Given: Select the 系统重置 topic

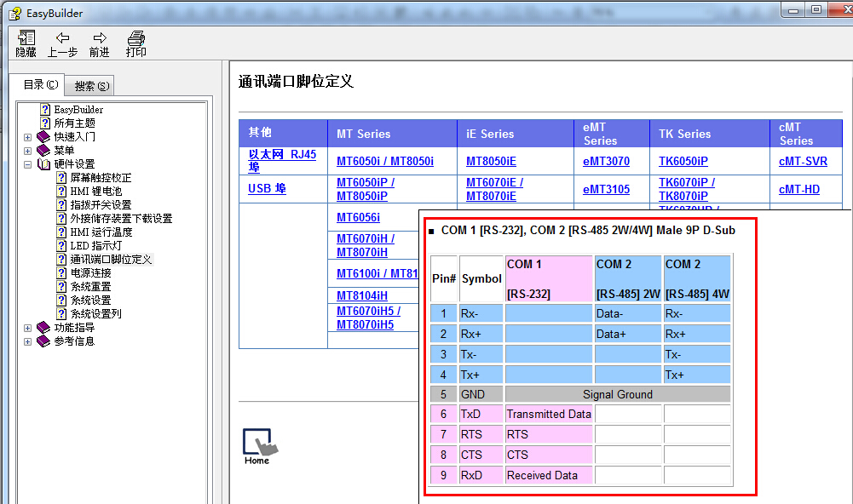Looking at the screenshot, I should [90, 287].
